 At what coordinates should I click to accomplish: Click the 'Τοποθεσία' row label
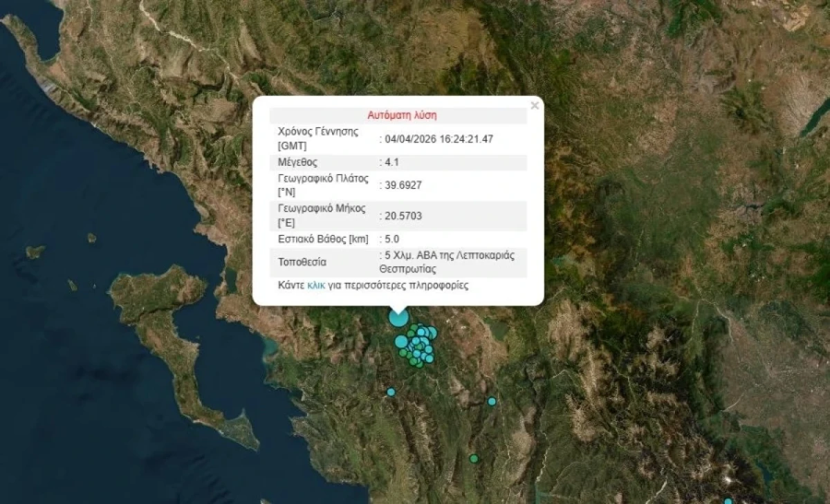click(302, 262)
